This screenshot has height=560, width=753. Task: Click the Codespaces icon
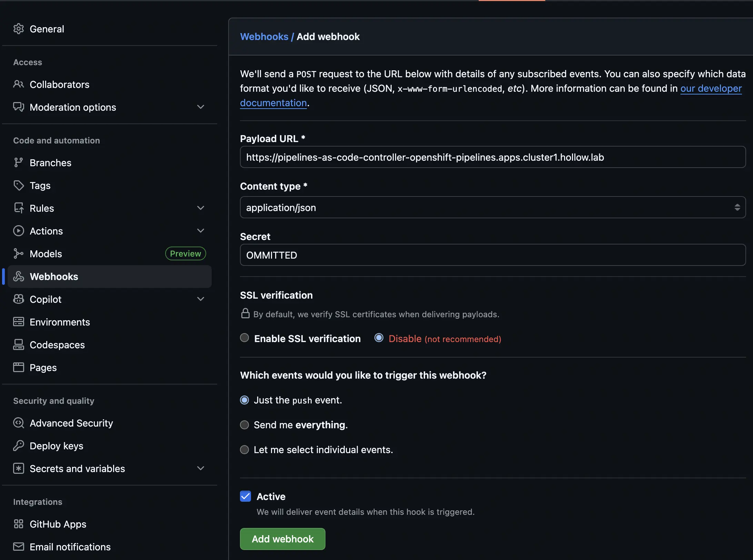pos(19,344)
